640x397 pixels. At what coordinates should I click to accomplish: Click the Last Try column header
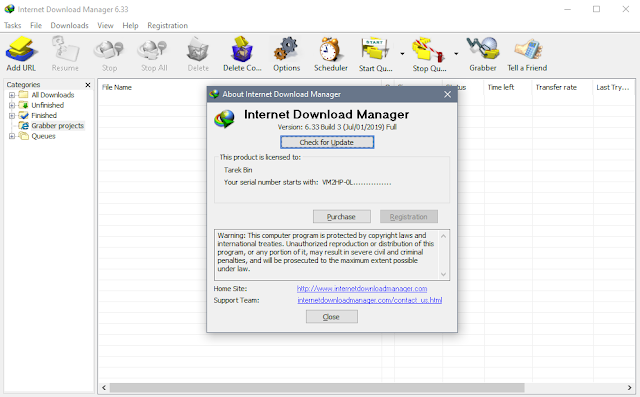tap(613, 87)
